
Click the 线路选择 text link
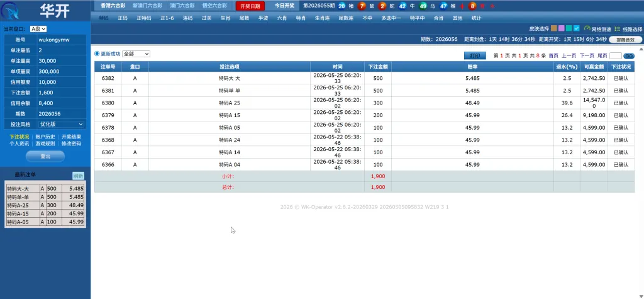click(x=632, y=29)
